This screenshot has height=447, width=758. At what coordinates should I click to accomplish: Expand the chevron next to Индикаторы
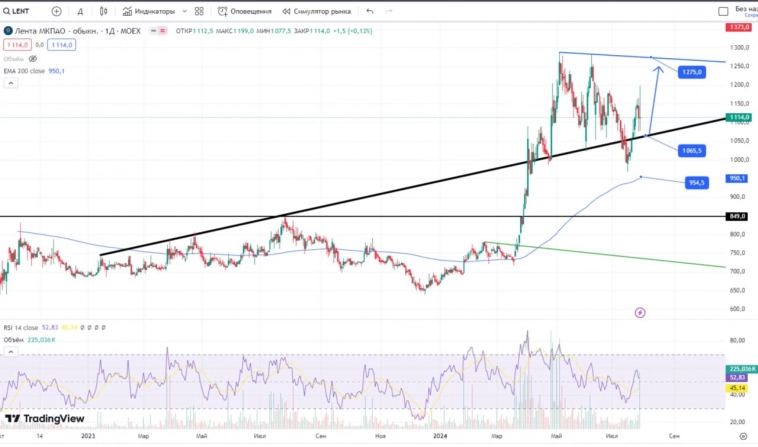click(x=184, y=11)
